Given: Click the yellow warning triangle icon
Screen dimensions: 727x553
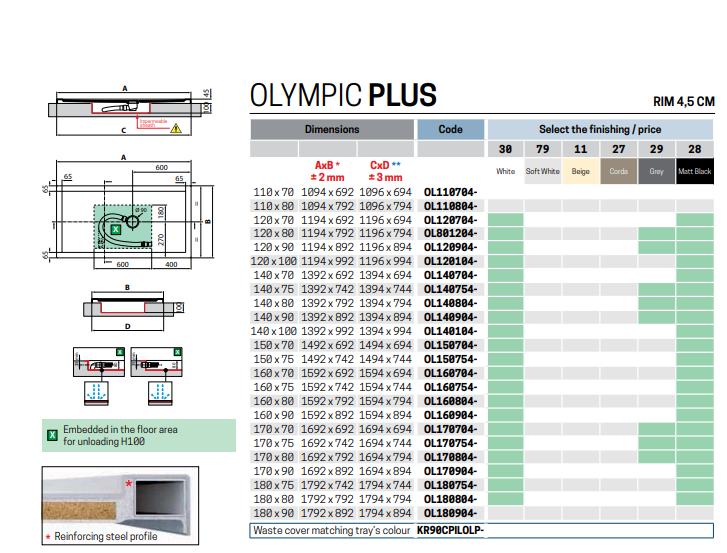Looking at the screenshot, I should point(175,128).
